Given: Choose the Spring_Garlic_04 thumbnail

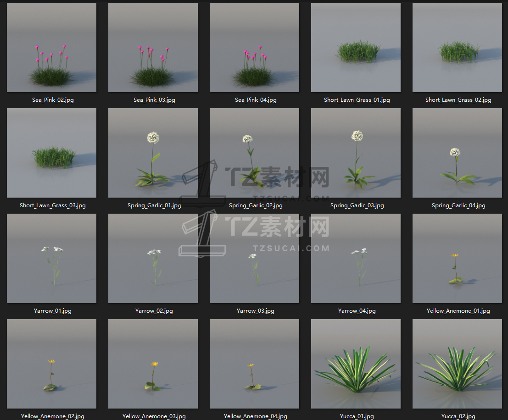Looking at the screenshot, I should [457, 153].
